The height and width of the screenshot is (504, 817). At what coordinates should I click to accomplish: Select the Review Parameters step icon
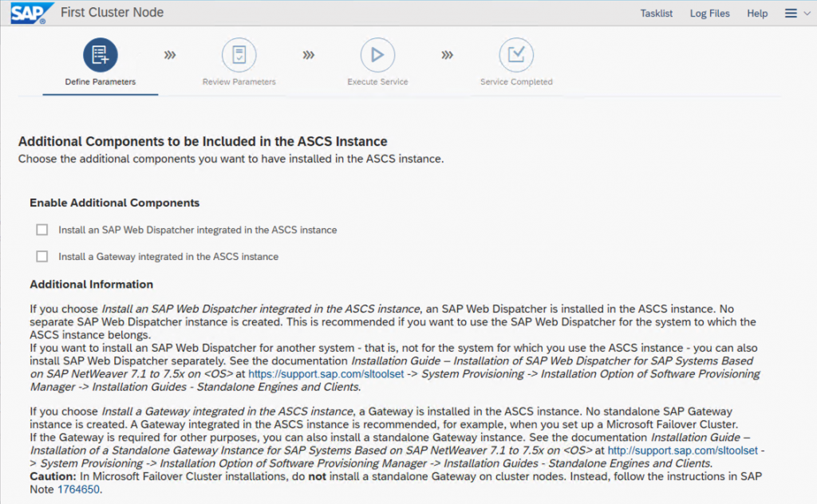click(x=239, y=55)
